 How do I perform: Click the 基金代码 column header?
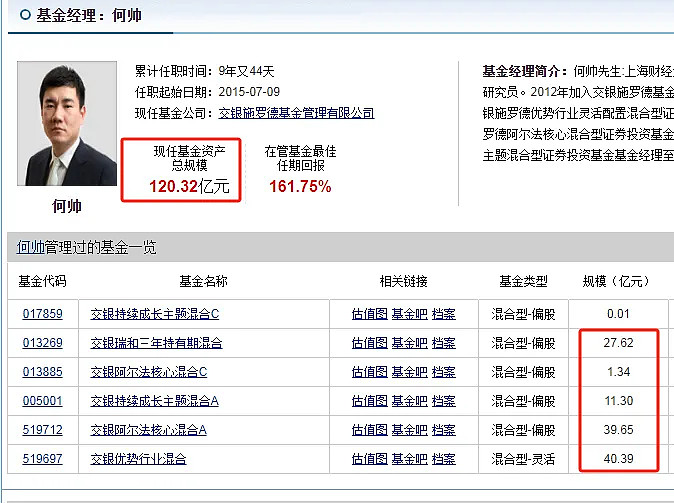[42, 281]
